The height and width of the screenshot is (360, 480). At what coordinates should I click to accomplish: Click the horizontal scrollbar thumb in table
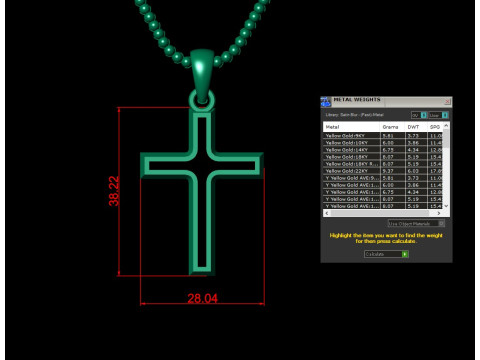379,213
